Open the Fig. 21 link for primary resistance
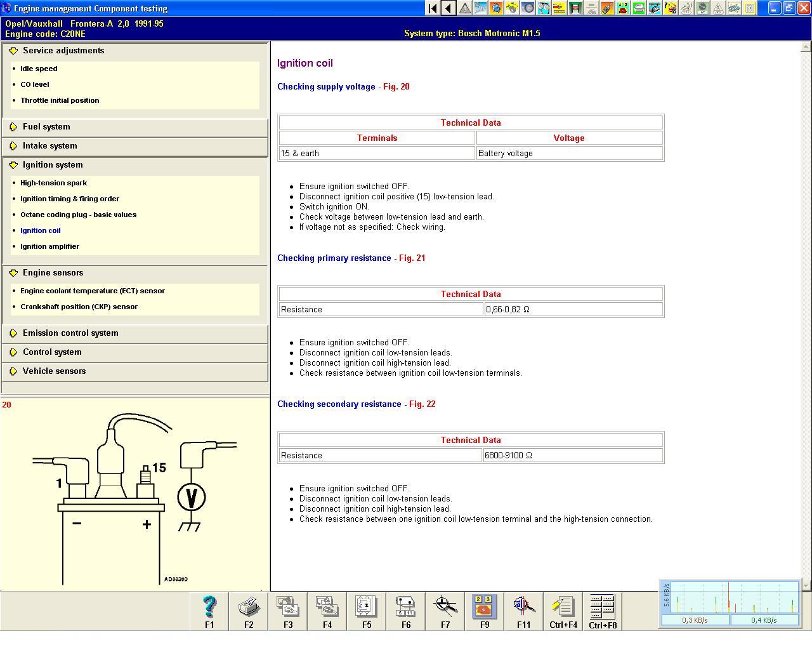 412,258
